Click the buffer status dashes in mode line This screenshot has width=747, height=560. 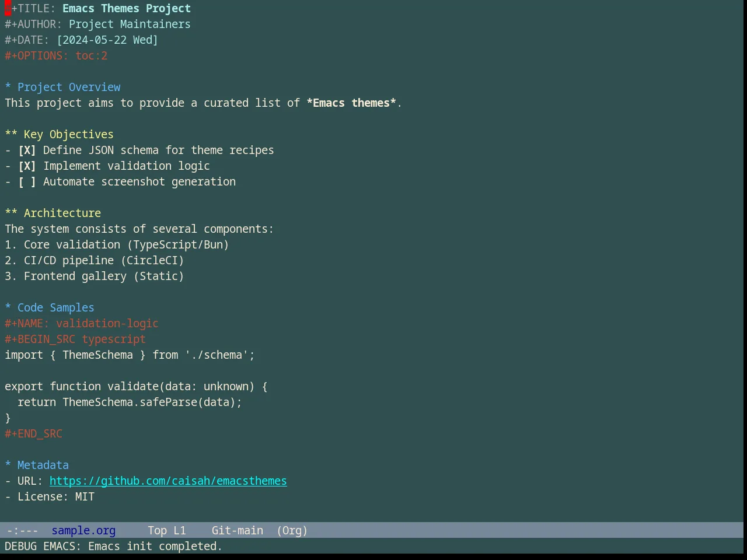(x=22, y=530)
